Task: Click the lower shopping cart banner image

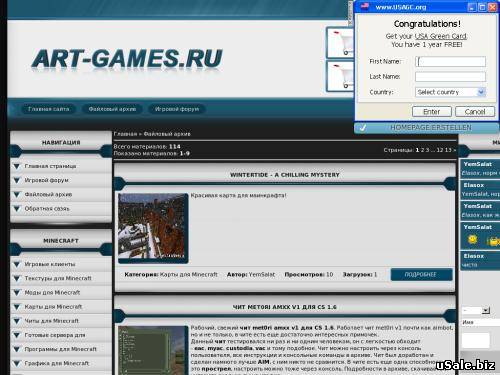Action: [340, 76]
